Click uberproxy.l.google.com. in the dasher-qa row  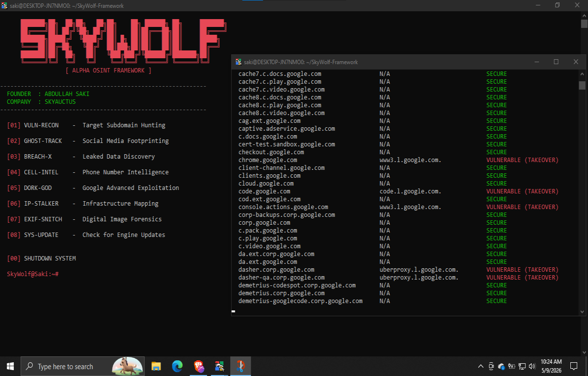click(419, 278)
